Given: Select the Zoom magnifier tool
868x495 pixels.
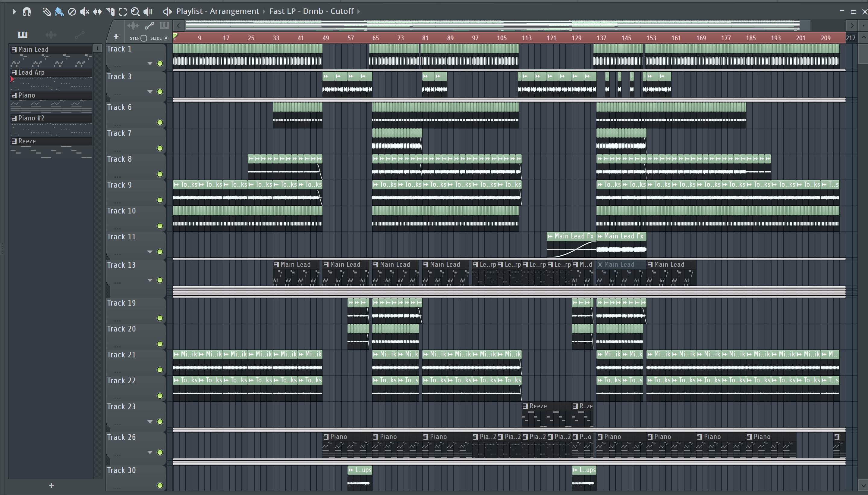Looking at the screenshot, I should point(135,11).
